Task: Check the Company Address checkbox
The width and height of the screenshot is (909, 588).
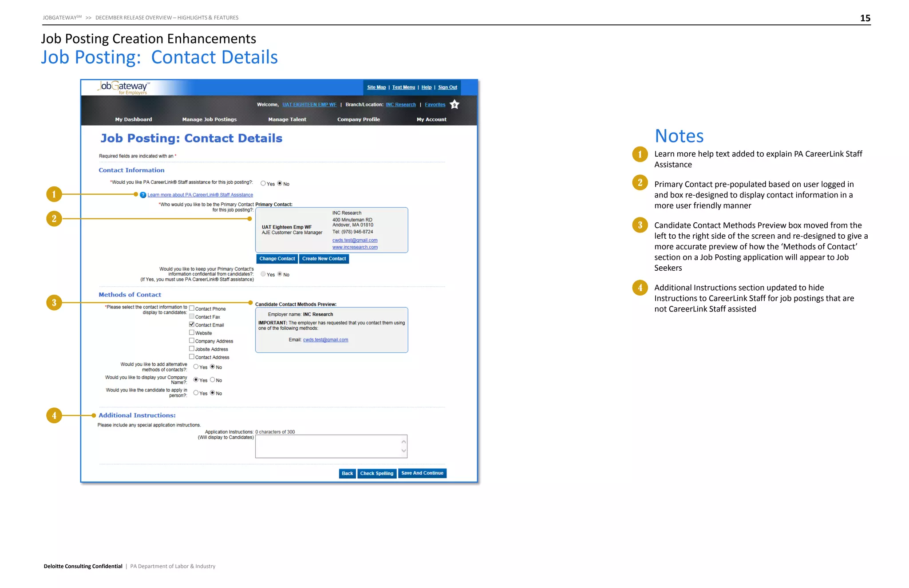Action: (192, 341)
